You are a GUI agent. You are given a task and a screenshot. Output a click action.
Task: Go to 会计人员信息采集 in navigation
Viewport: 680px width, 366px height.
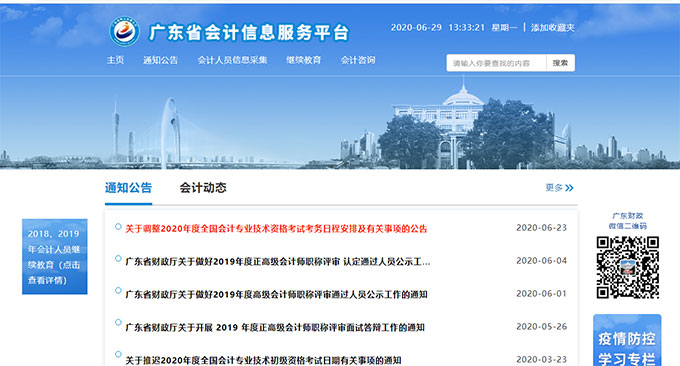pyautogui.click(x=232, y=60)
